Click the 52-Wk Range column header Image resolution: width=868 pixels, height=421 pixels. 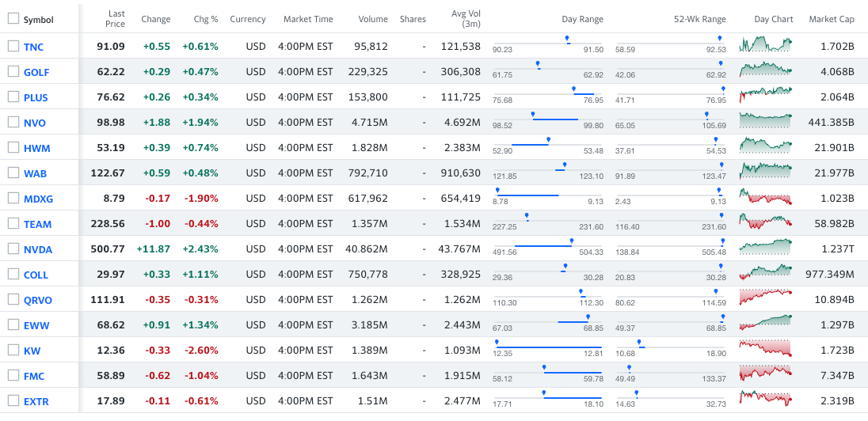(700, 19)
